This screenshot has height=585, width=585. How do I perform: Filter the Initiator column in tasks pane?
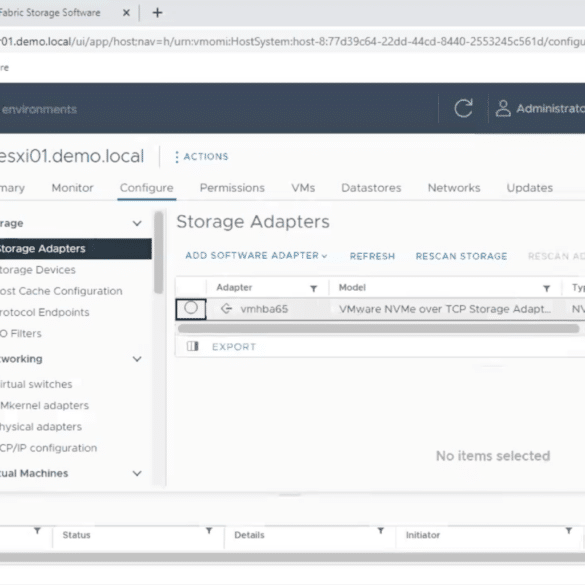click(x=569, y=531)
